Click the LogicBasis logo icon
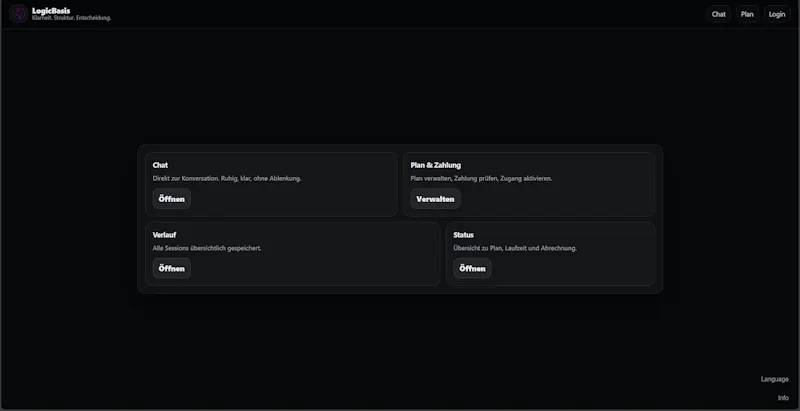Image resolution: width=800 pixels, height=411 pixels. [x=18, y=14]
